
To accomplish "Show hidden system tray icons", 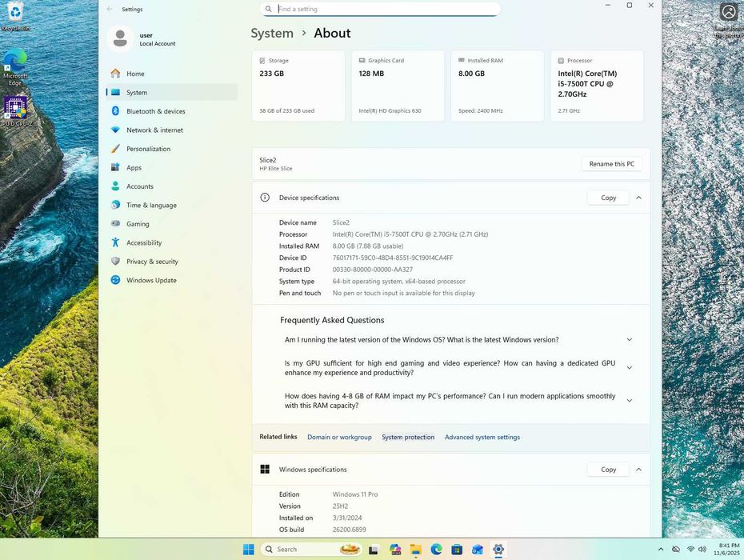I will (x=661, y=549).
